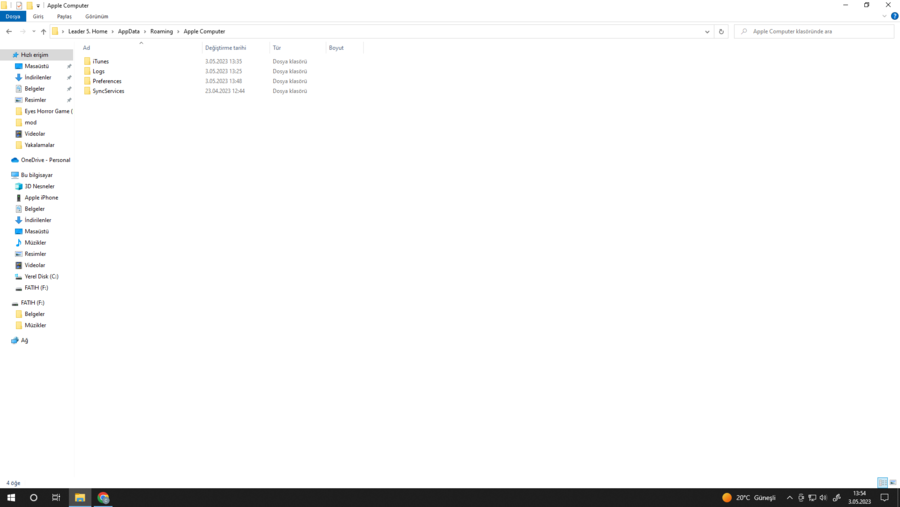Collapse the ribbon chevron

[885, 16]
